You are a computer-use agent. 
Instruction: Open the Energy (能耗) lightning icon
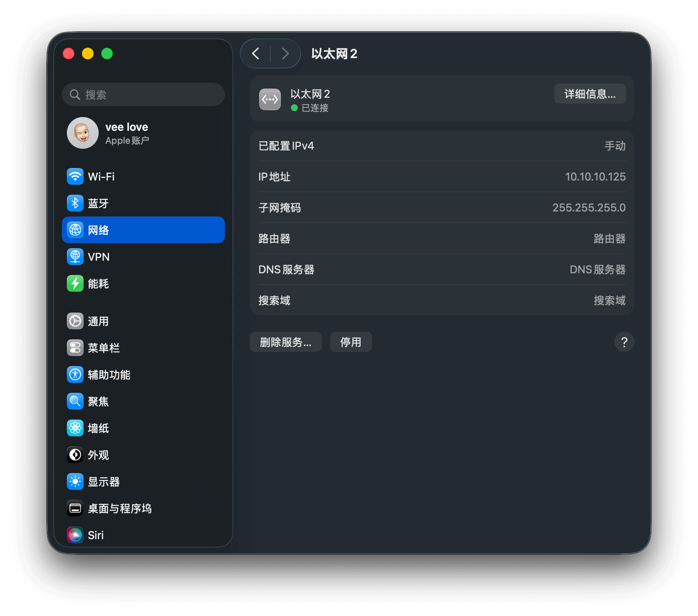[x=75, y=283]
